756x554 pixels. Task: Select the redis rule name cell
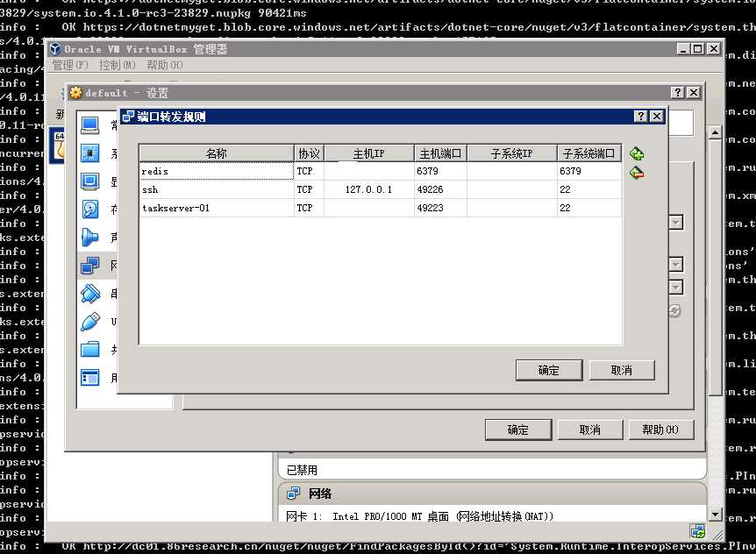tap(217, 171)
